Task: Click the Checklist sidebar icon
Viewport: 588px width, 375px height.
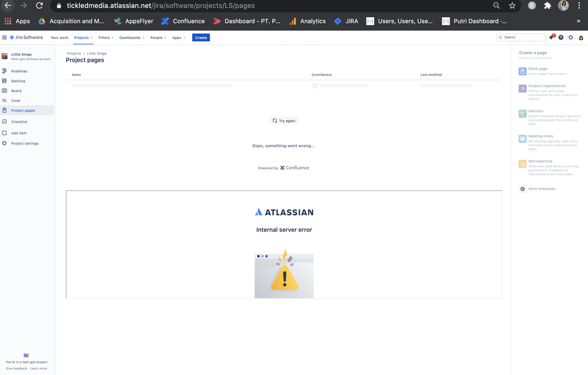Action: tap(5, 121)
